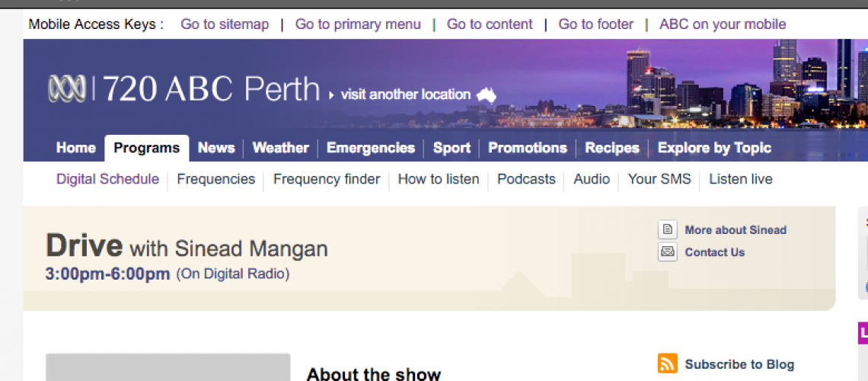Click Go to footer link
868x381 pixels.
click(x=596, y=24)
